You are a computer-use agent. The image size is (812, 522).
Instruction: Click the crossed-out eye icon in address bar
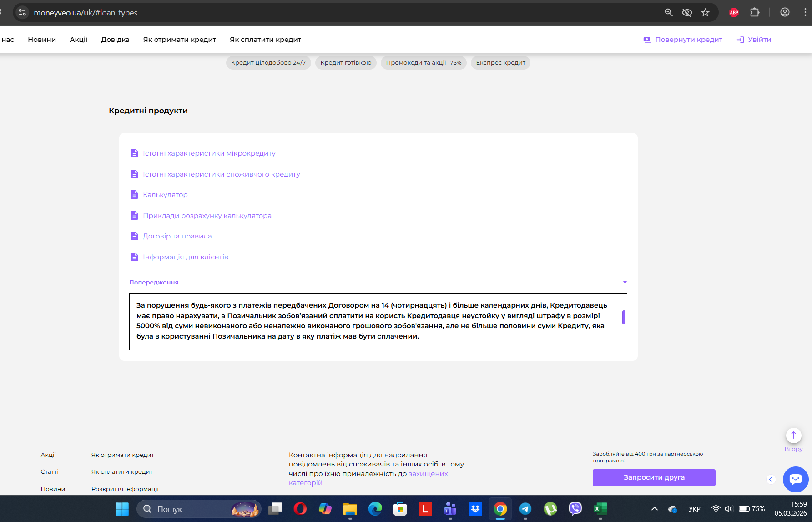coord(687,13)
